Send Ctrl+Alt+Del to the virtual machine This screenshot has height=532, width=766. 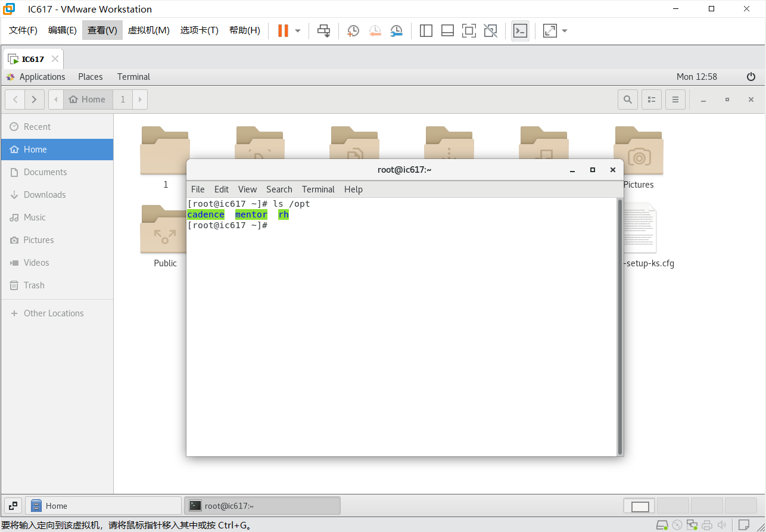(323, 30)
